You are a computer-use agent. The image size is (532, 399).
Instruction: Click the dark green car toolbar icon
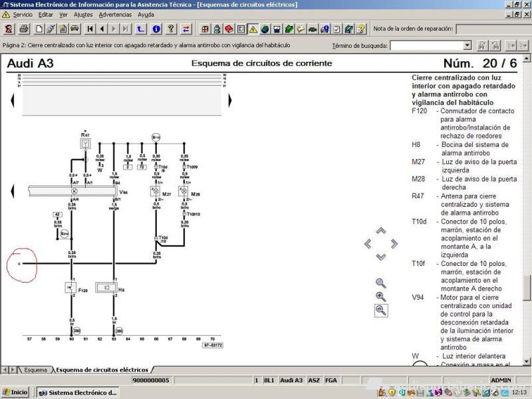313,29
